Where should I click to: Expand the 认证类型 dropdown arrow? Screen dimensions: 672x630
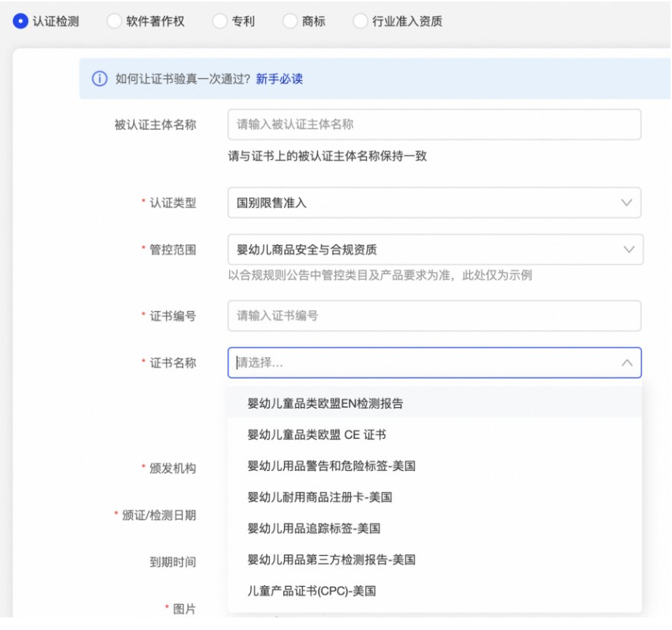point(626,202)
